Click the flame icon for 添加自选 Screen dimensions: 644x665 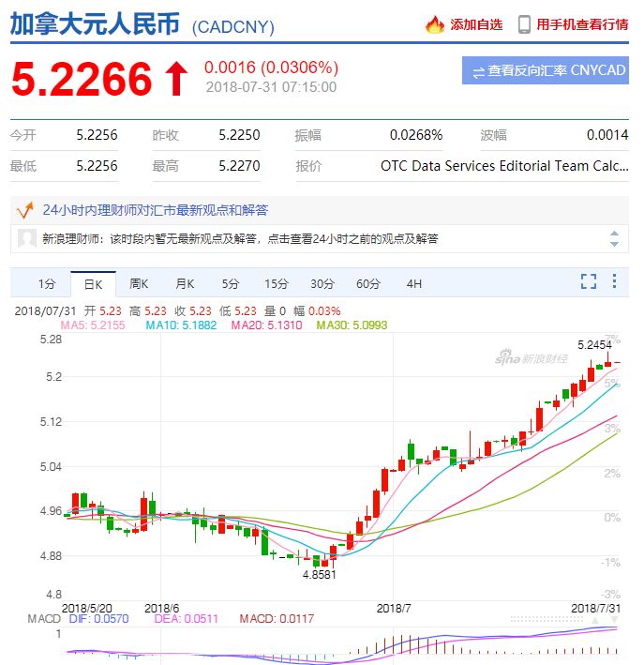(434, 25)
